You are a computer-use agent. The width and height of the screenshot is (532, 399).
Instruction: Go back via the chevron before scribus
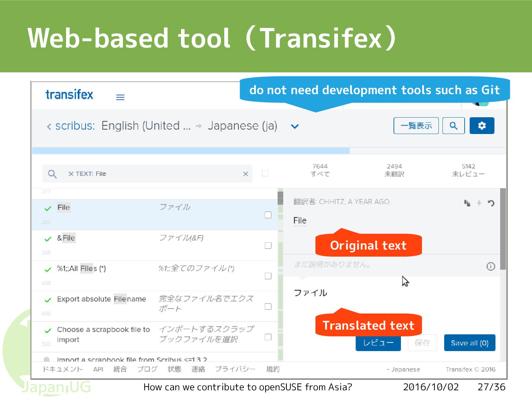point(49,126)
